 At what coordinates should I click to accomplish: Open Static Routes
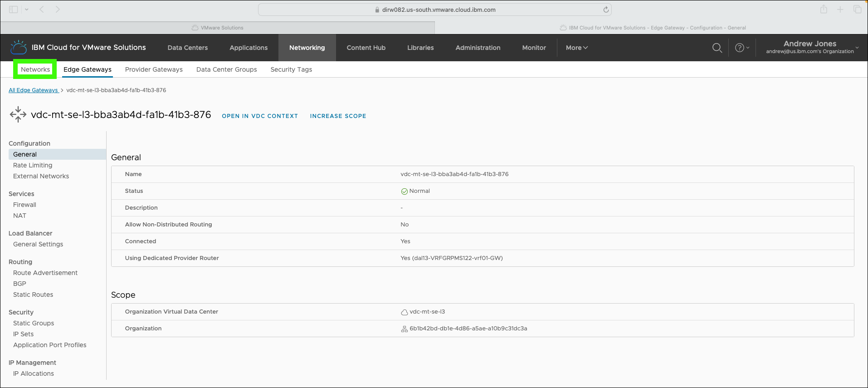[33, 295]
